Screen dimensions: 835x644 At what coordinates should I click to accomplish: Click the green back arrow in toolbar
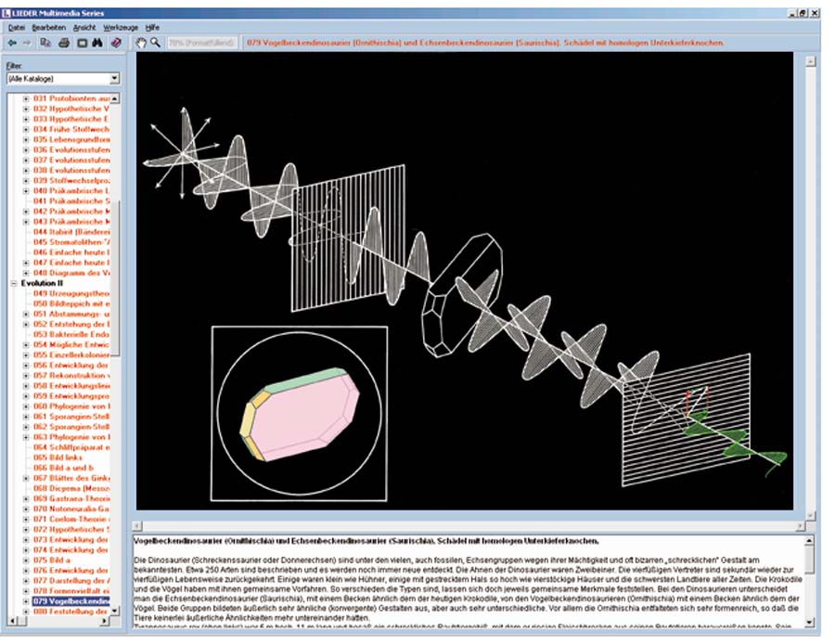(11, 43)
